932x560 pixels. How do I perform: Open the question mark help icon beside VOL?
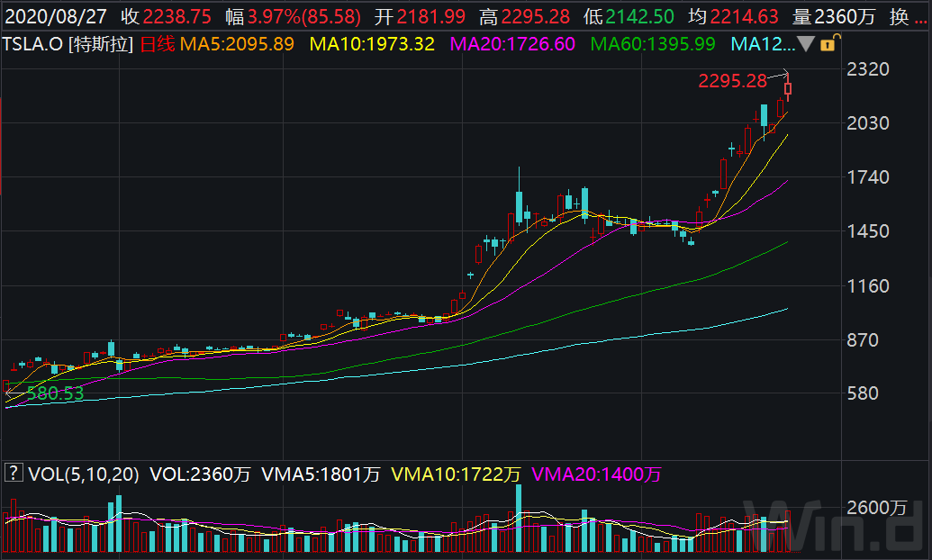(x=14, y=474)
